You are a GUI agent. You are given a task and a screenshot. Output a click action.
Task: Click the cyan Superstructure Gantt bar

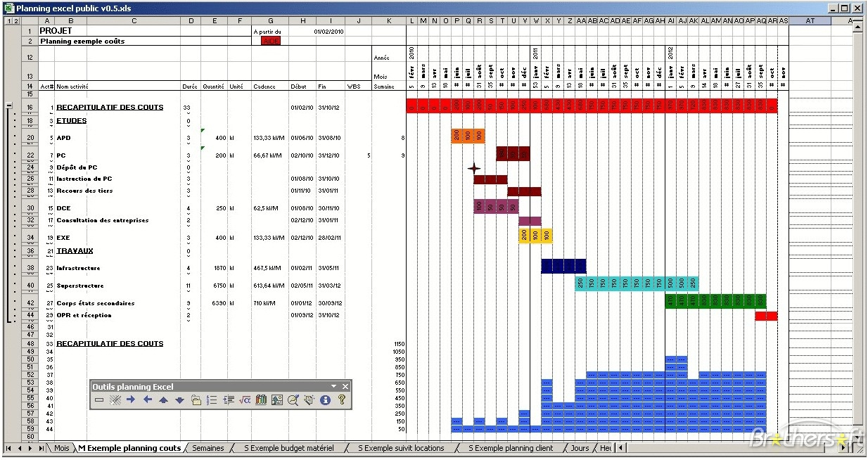click(x=637, y=283)
